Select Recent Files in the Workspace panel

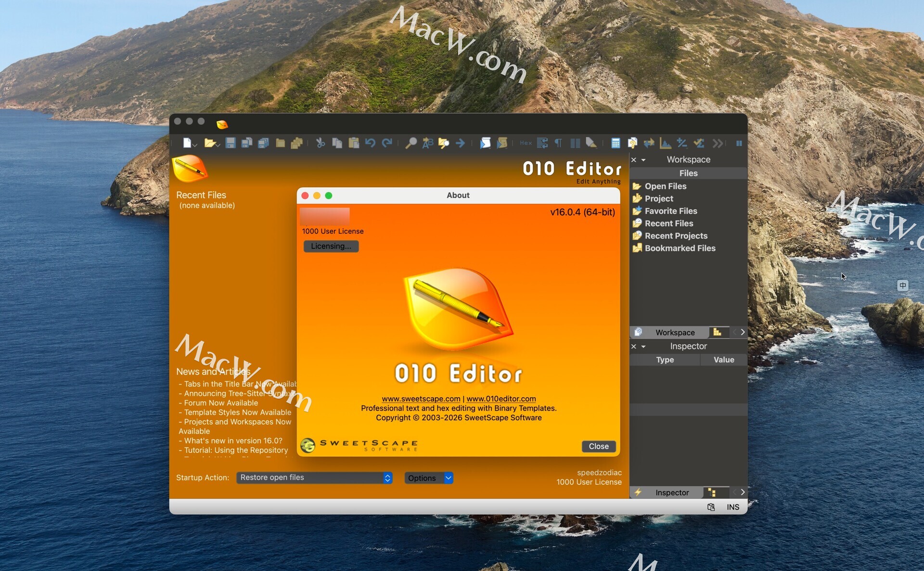pos(669,223)
